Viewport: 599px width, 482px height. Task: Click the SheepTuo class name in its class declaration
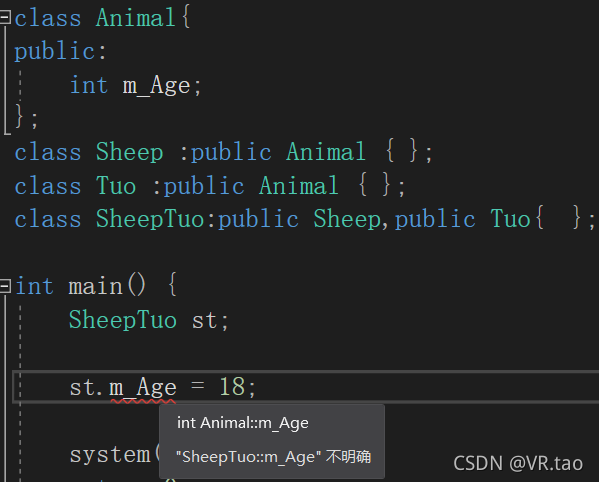point(150,220)
